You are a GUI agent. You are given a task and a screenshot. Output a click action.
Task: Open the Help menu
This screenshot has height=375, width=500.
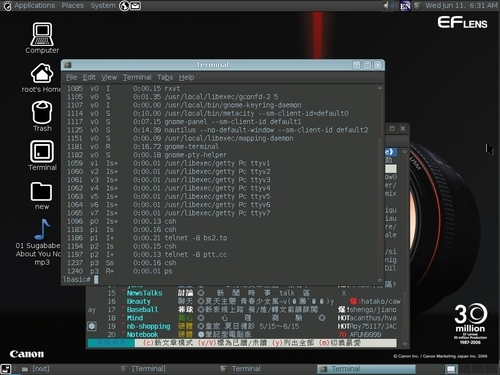pyautogui.click(x=186, y=77)
